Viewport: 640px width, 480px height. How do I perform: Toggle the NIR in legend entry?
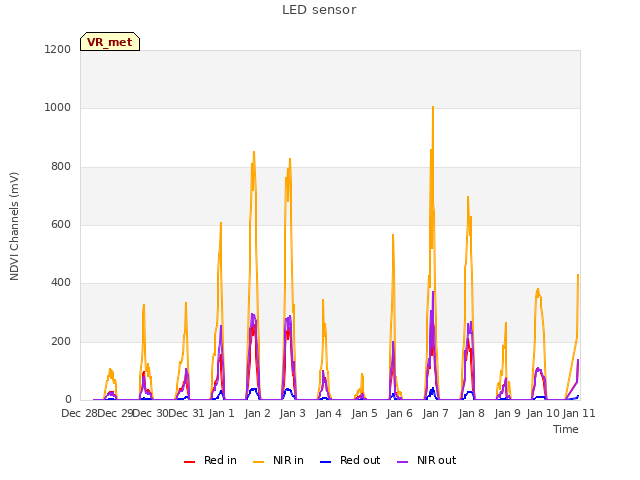[278, 460]
